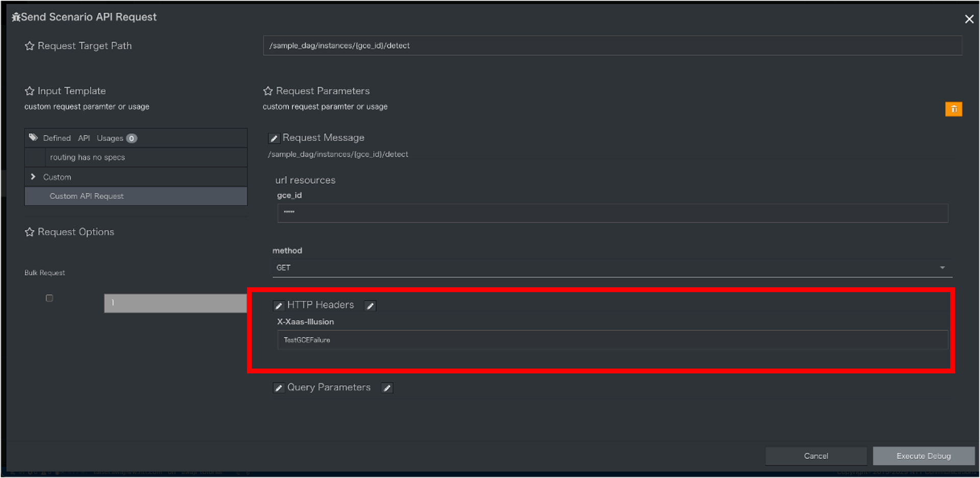Click the Request Target Path field
Screen dimensions: 980x478
(x=612, y=45)
